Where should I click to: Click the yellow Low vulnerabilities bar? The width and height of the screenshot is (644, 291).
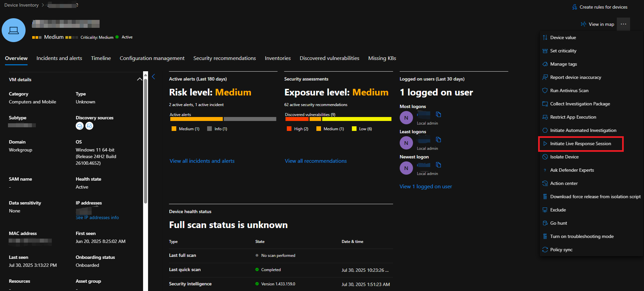(357, 119)
